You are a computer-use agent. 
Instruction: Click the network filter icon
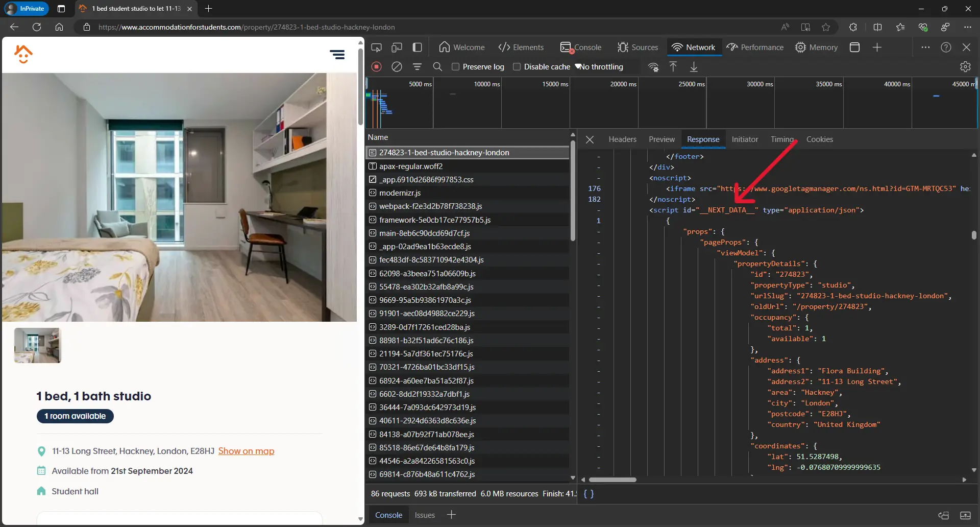point(417,67)
